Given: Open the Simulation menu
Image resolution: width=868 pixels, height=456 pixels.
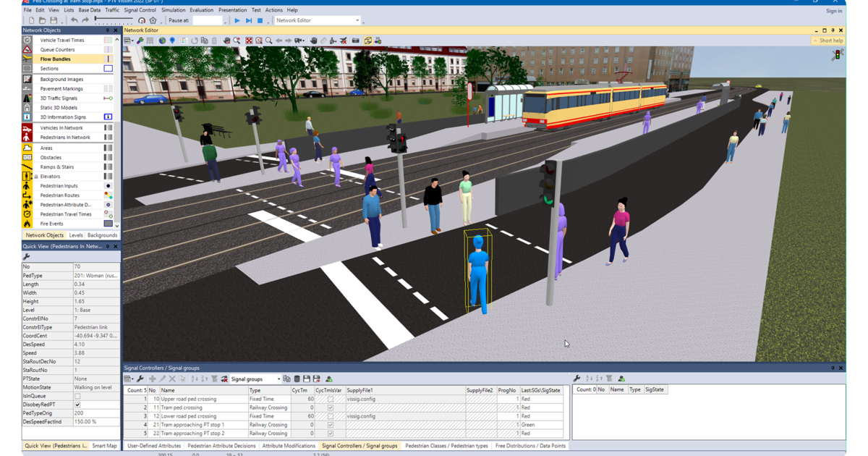Looking at the screenshot, I should coord(173,9).
